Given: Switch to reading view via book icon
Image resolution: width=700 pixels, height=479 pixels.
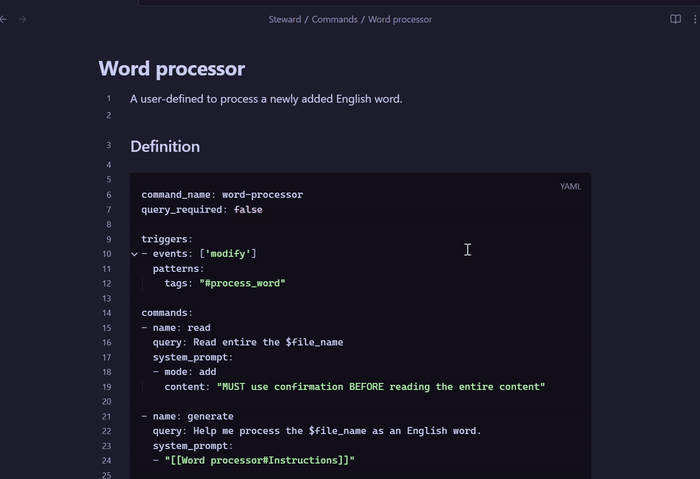Looking at the screenshot, I should click(x=675, y=19).
